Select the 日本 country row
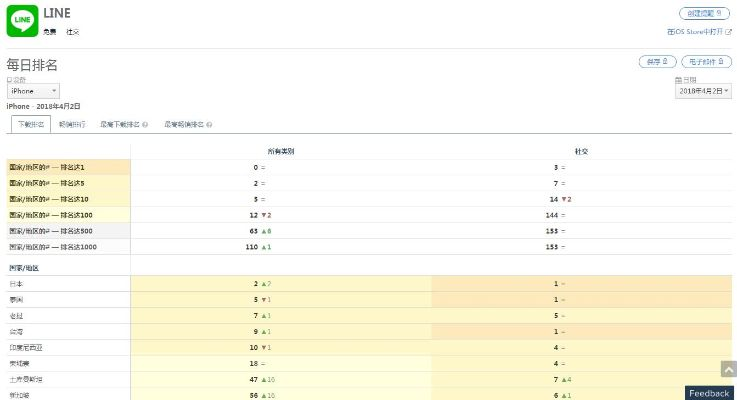This screenshot has height=400, width=737. click(x=16, y=284)
